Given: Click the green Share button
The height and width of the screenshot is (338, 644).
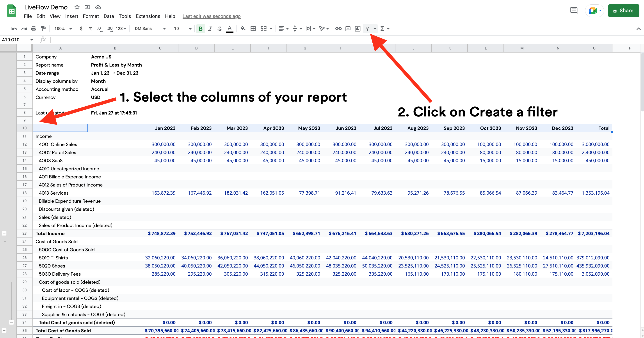Looking at the screenshot, I should tap(623, 11).
